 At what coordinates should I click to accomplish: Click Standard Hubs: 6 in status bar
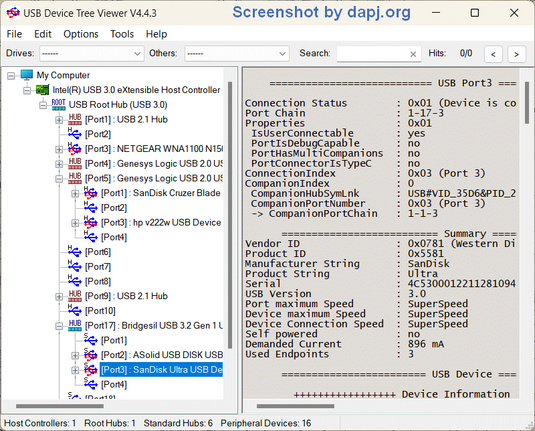pyautogui.click(x=178, y=423)
